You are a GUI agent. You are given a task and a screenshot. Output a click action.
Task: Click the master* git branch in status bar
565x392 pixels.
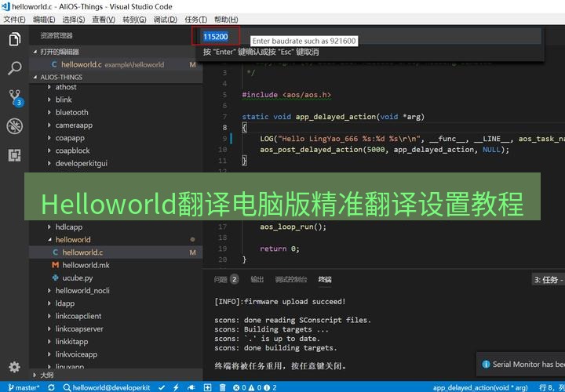click(x=24, y=387)
